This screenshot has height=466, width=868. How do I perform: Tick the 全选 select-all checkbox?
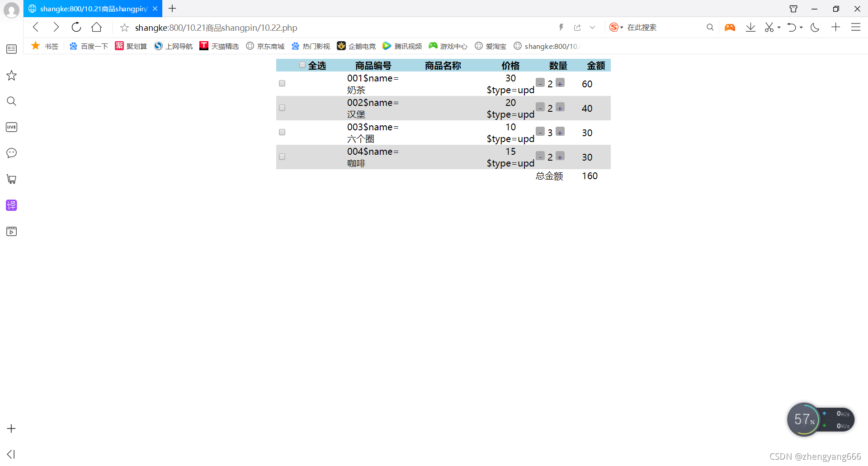(302, 65)
